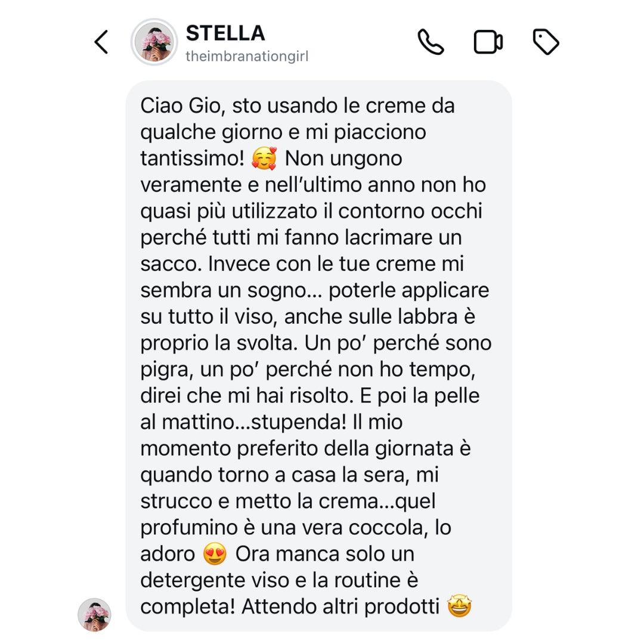Start a video call with Stella
Image resolution: width=644 pixels, height=644 pixels.
pyautogui.click(x=488, y=42)
